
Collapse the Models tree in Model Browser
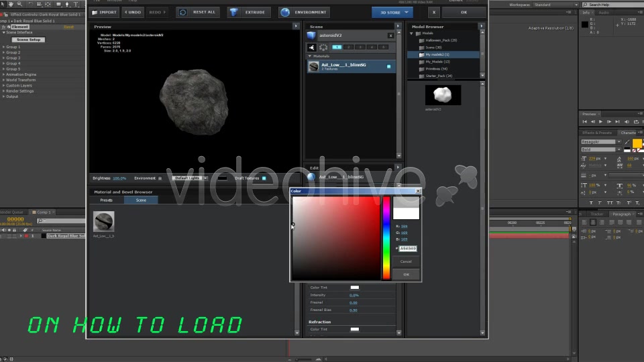[x=411, y=34]
